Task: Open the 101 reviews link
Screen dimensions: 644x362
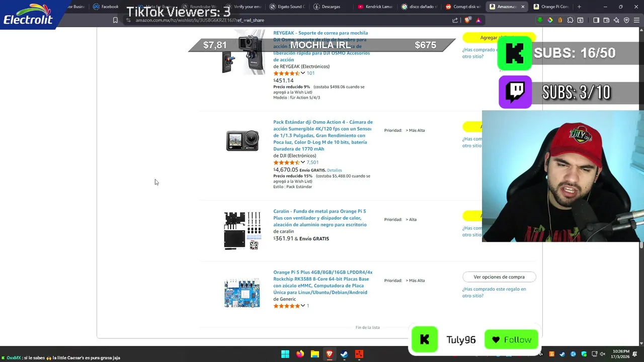Action: (310, 73)
